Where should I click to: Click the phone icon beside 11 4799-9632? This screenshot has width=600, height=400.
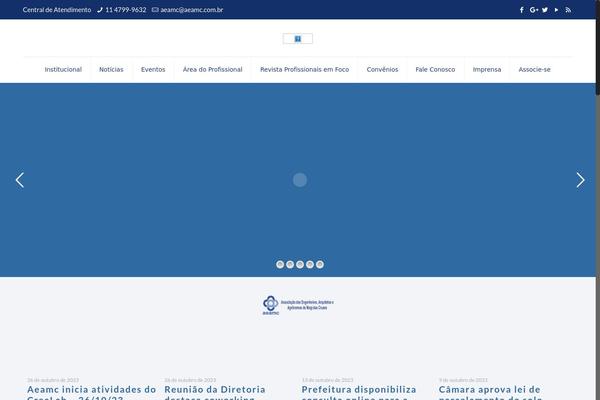coord(100,10)
